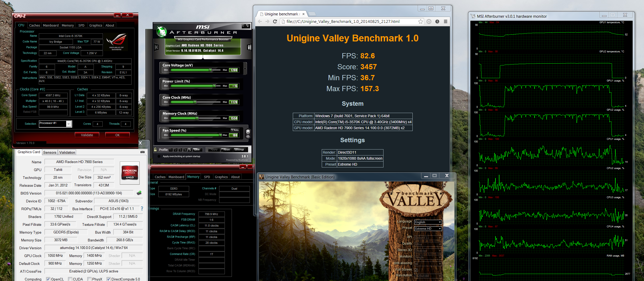
Task: Bookmark the page with the star icon
Action: tap(420, 22)
